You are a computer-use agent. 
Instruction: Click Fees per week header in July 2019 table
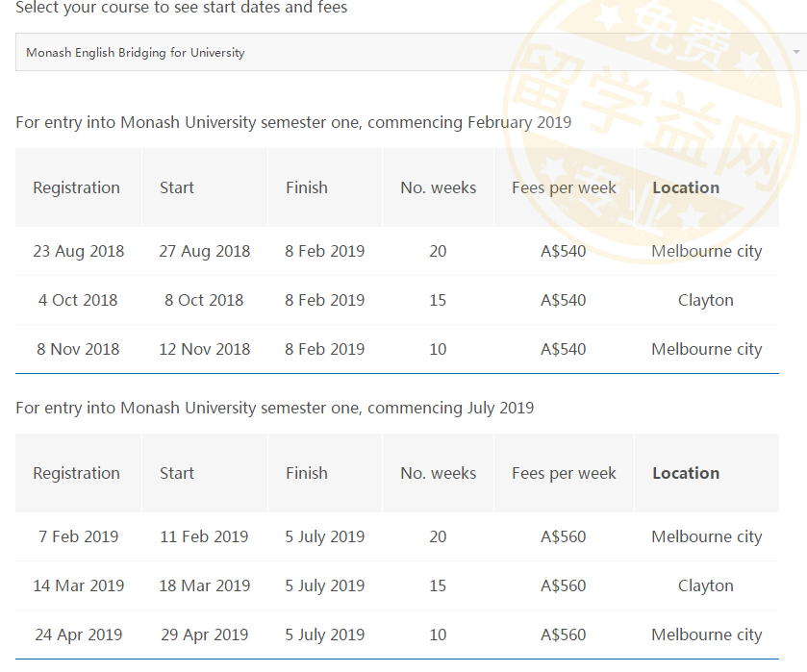point(564,473)
